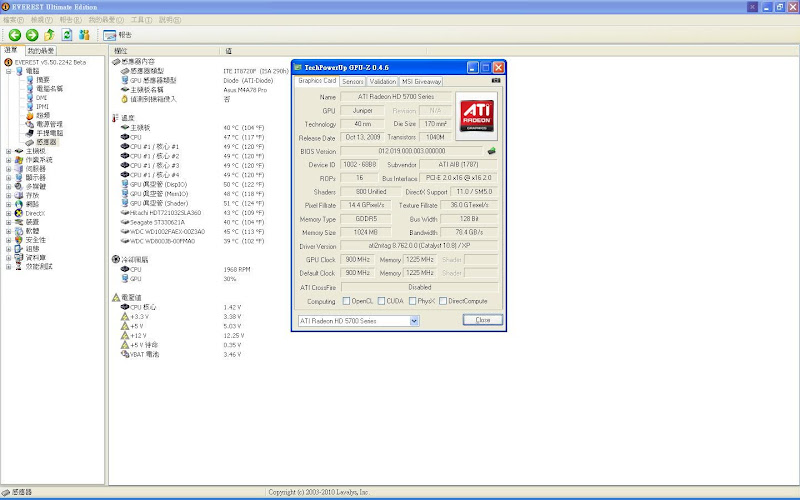Refresh the page using the toolbar refresh icon
800x500 pixels.
[67, 35]
